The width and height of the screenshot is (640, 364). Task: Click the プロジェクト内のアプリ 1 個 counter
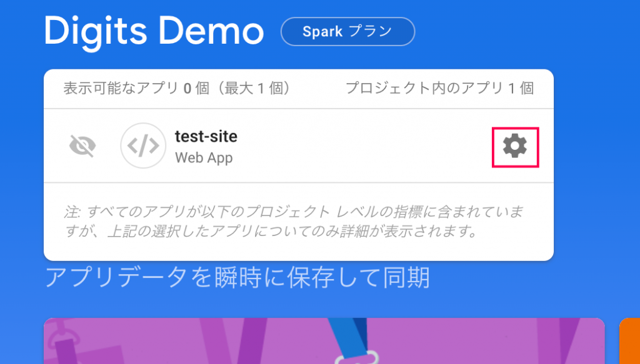click(x=439, y=88)
